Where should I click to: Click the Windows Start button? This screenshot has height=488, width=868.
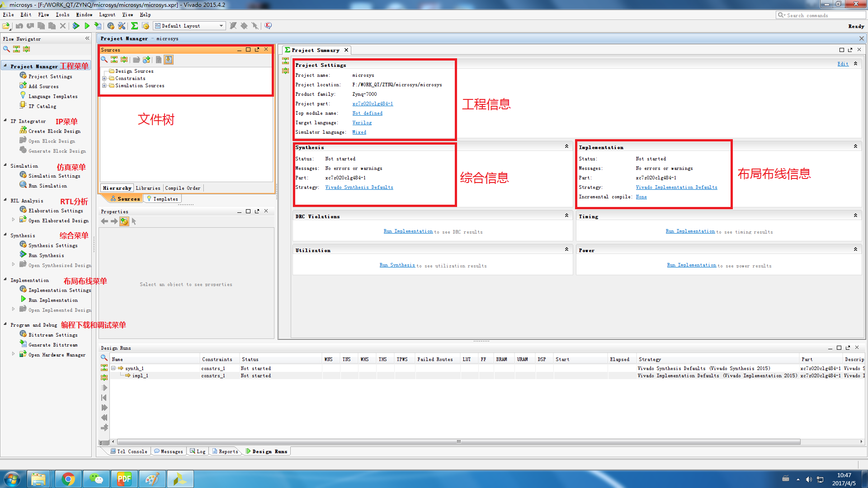pos(12,479)
